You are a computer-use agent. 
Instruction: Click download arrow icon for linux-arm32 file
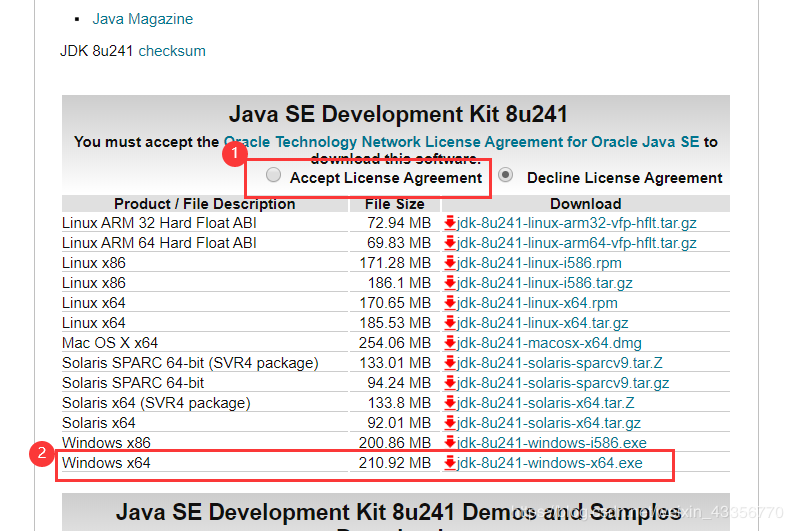click(x=450, y=223)
